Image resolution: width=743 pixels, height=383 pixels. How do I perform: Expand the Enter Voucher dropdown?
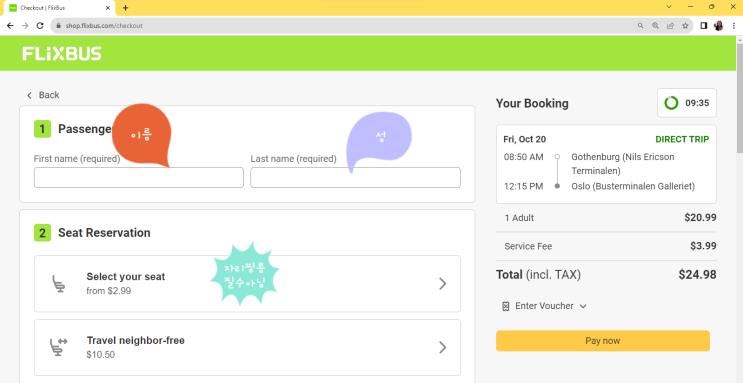click(544, 306)
